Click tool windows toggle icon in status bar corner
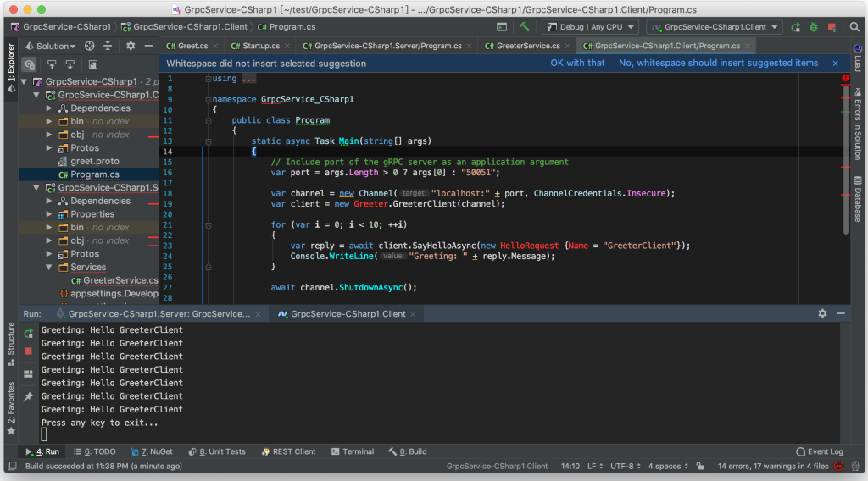Screen dimensions: 868x481 (12, 466)
